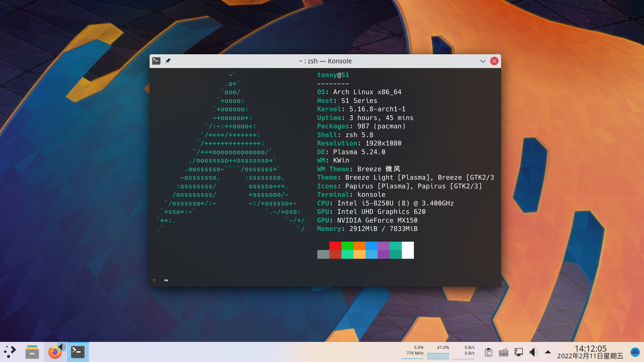Open the Konsole window menu icon

coord(156,61)
